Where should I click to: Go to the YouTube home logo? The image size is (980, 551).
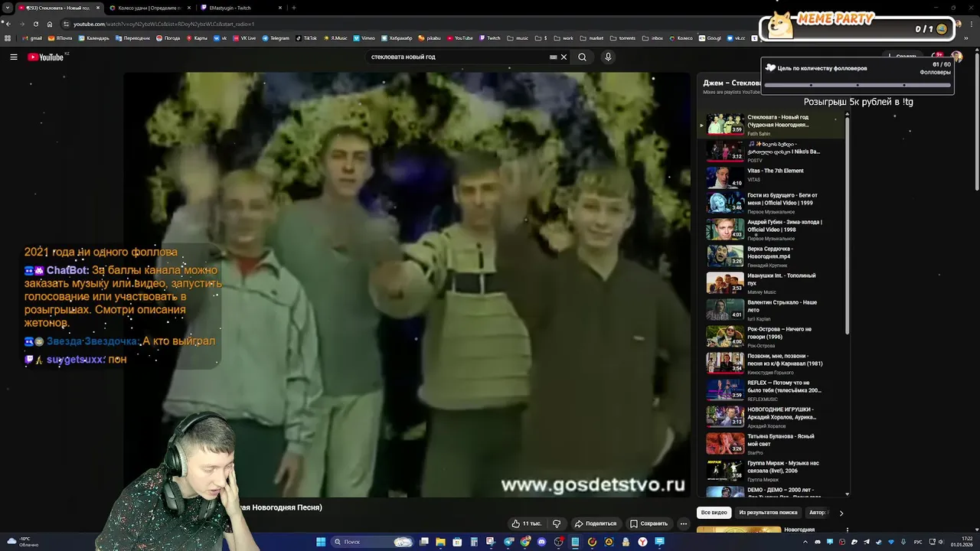[46, 57]
